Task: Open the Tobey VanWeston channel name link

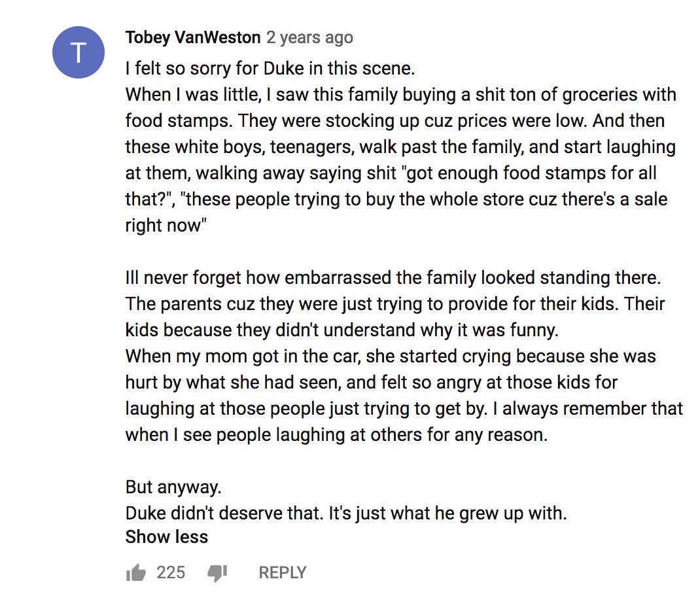Action: coord(193,37)
